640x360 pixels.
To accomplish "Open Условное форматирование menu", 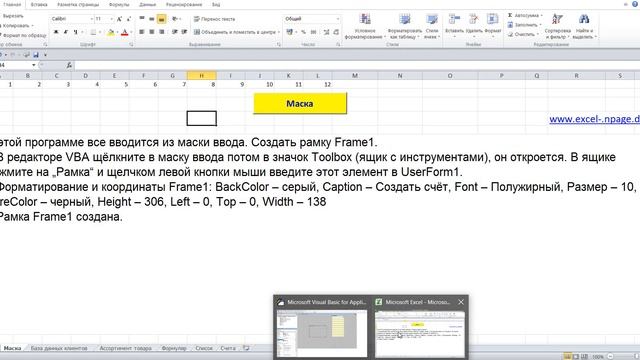I will point(365,26).
